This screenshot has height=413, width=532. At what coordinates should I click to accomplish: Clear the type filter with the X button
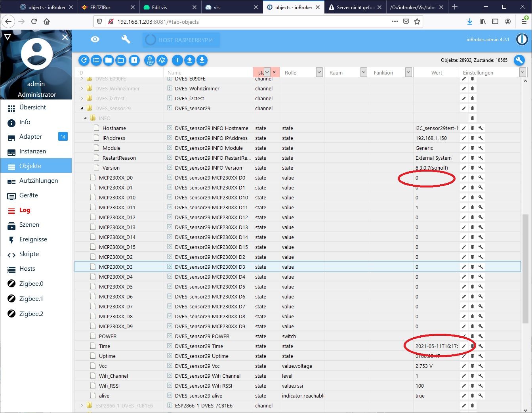coord(274,72)
